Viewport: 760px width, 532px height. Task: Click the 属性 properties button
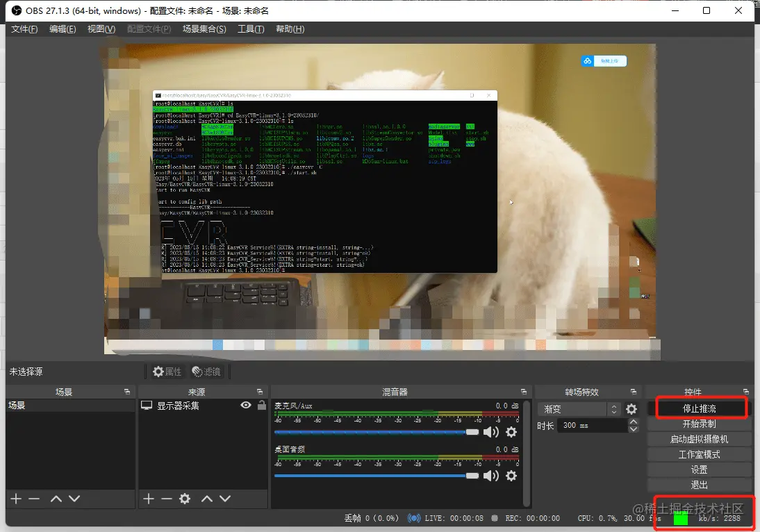click(167, 372)
